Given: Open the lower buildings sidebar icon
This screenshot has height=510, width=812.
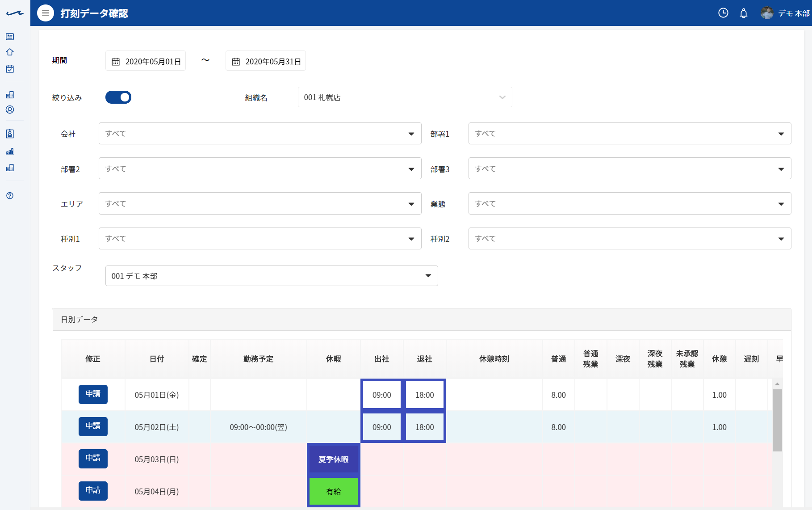Looking at the screenshot, I should (10, 168).
